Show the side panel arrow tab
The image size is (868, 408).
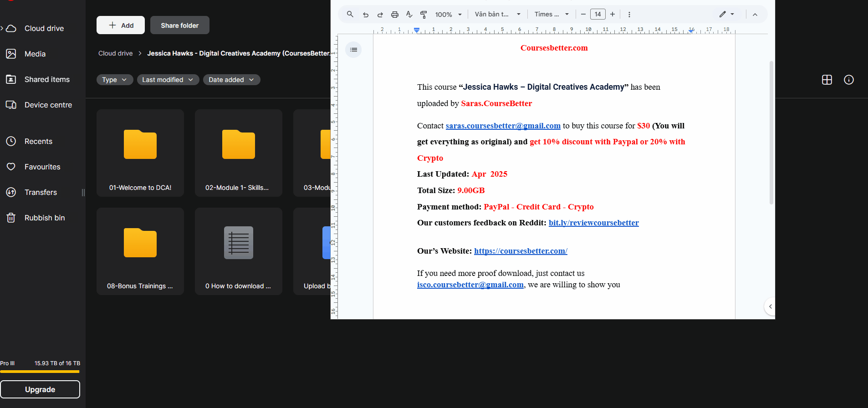pyautogui.click(x=770, y=306)
